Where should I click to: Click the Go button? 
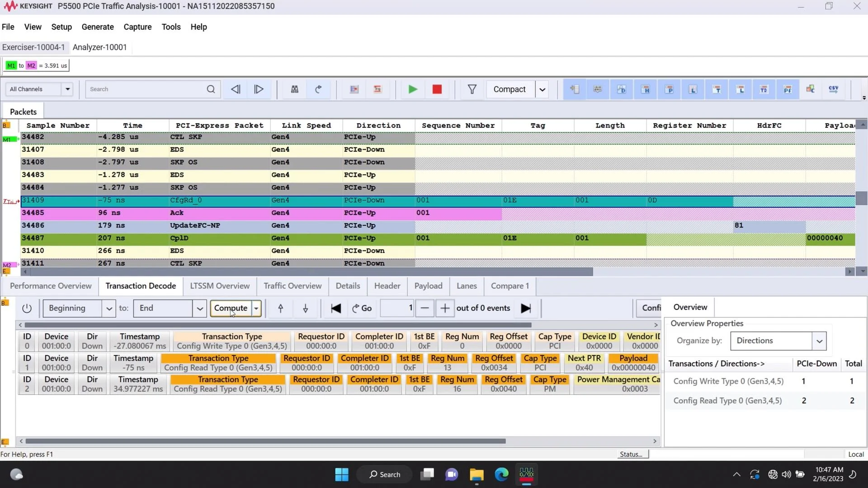coord(362,308)
